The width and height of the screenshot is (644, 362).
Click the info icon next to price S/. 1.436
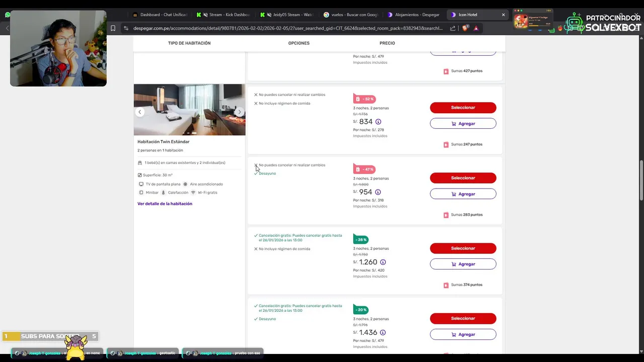(x=383, y=332)
